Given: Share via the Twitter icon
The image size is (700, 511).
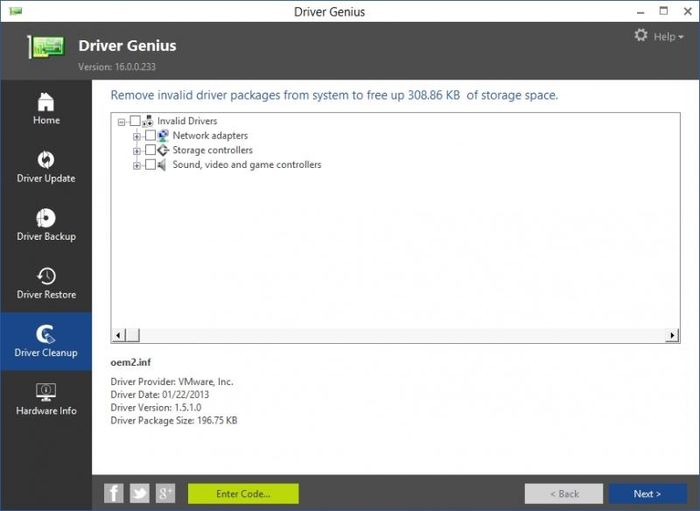Looking at the screenshot, I should [x=140, y=494].
